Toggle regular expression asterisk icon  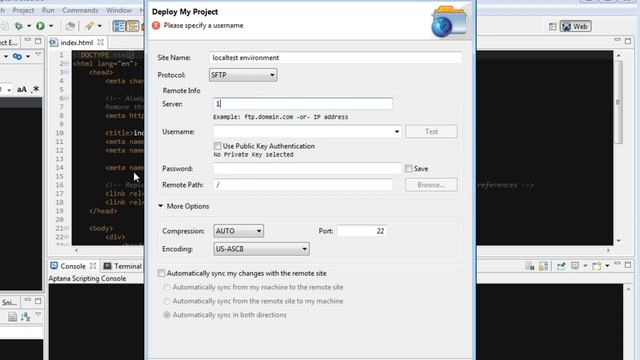click(36, 89)
